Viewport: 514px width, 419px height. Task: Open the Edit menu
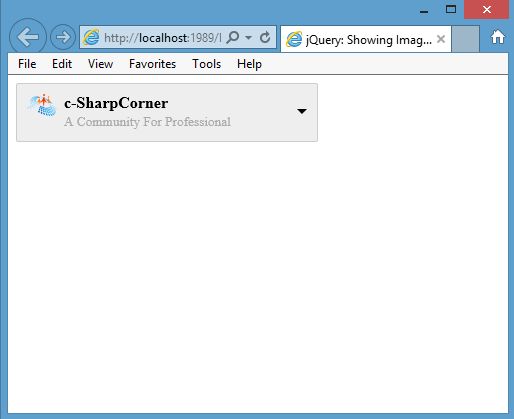[x=62, y=64]
